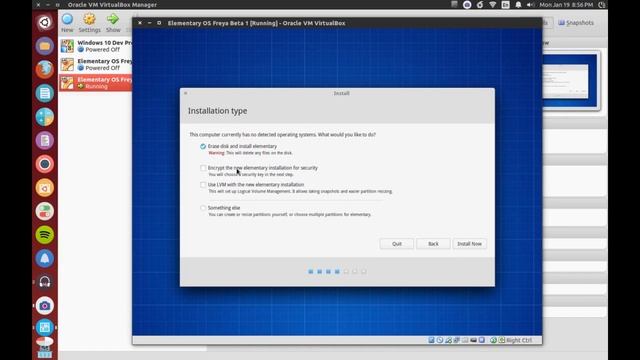
Task: Click the notification bell in top panel
Action: point(518,5)
